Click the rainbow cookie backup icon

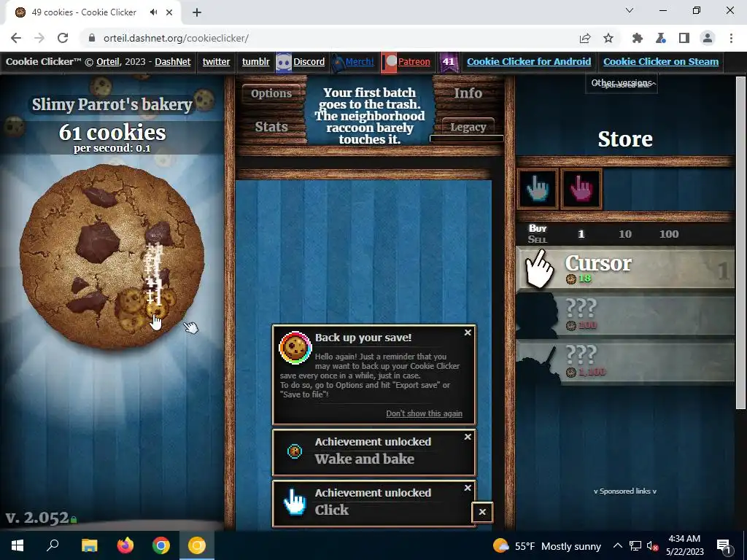coord(295,348)
